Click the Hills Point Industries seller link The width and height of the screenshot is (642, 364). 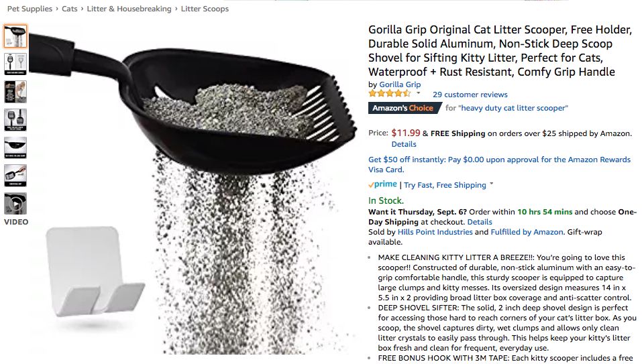(435, 232)
